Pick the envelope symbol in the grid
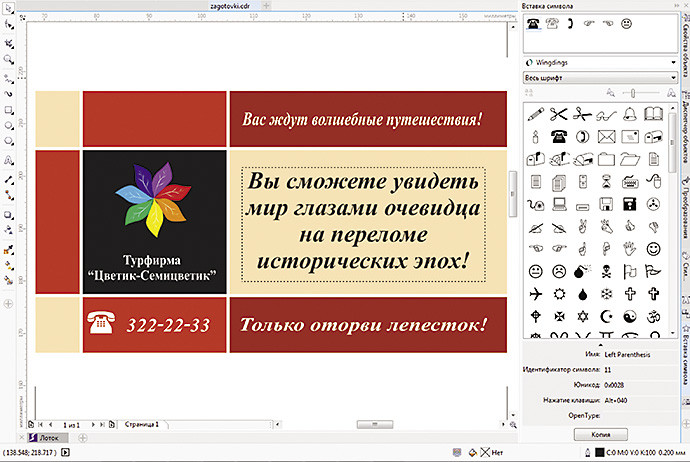This screenshot has height=462, width=690. point(606,137)
